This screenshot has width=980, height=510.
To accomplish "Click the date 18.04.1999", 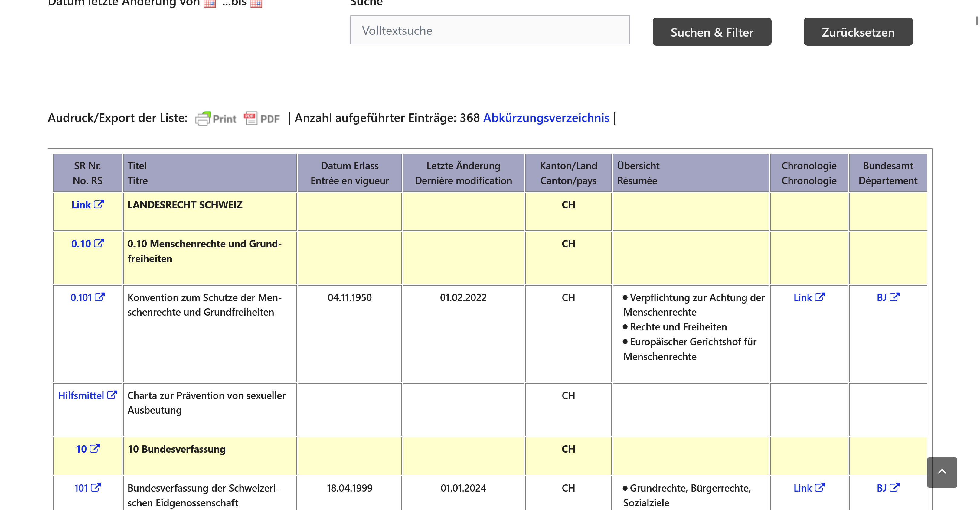I will click(x=350, y=488).
